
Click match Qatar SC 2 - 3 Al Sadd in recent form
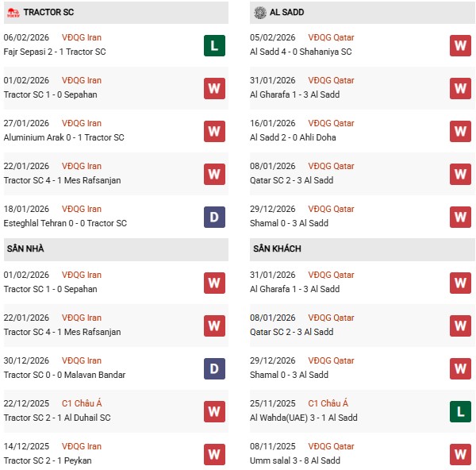(290, 181)
